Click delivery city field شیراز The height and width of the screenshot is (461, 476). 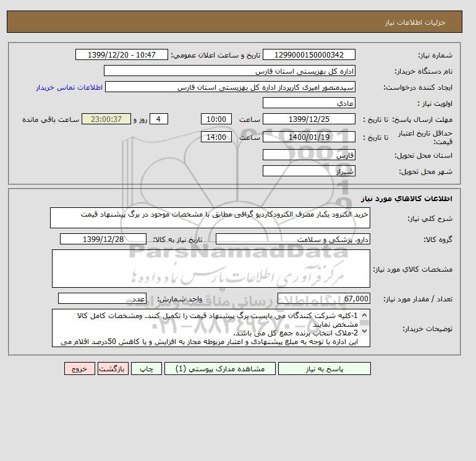point(308,171)
